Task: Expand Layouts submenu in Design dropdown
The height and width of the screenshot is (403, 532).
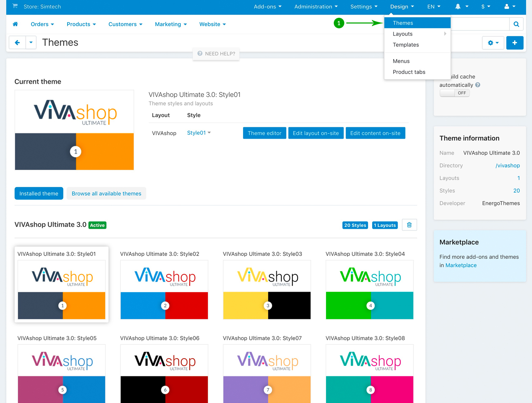Action: click(x=417, y=34)
